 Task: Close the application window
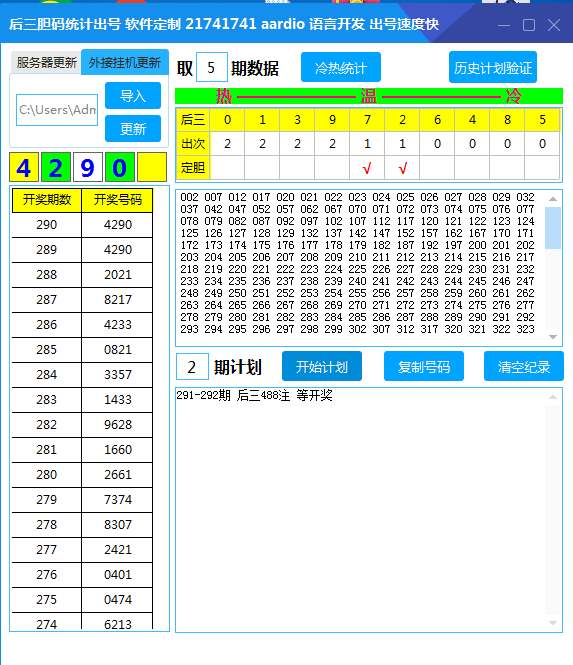point(554,25)
